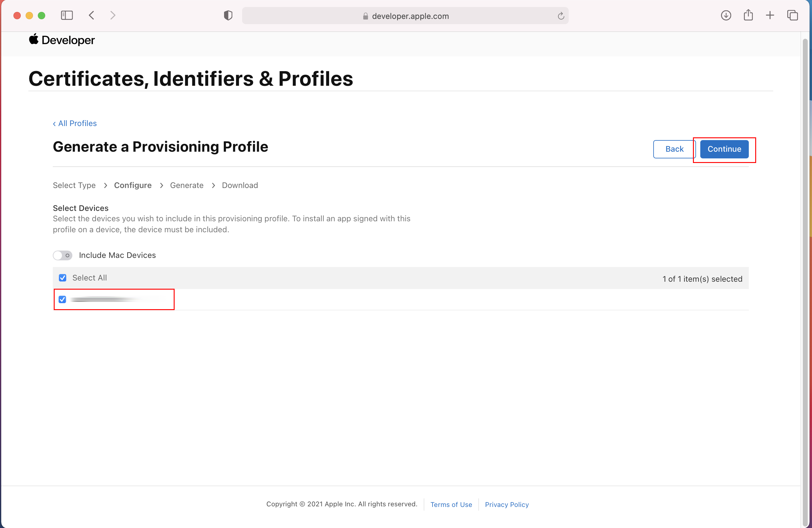Show the Safari downloads icon
The height and width of the screenshot is (528, 812).
(x=726, y=15)
